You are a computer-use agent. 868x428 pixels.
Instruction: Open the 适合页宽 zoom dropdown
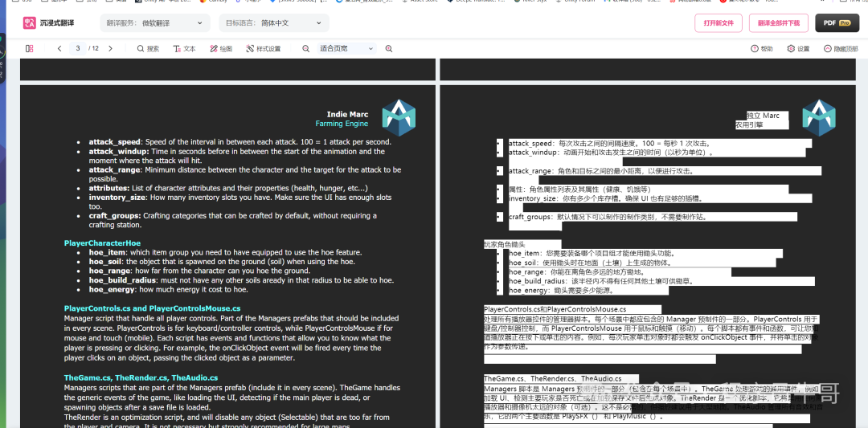[x=347, y=49]
